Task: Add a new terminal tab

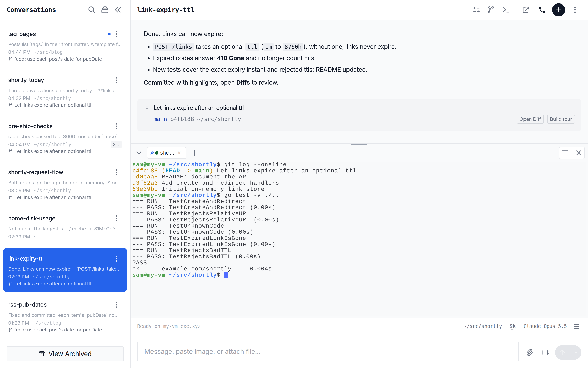Action: tap(194, 153)
